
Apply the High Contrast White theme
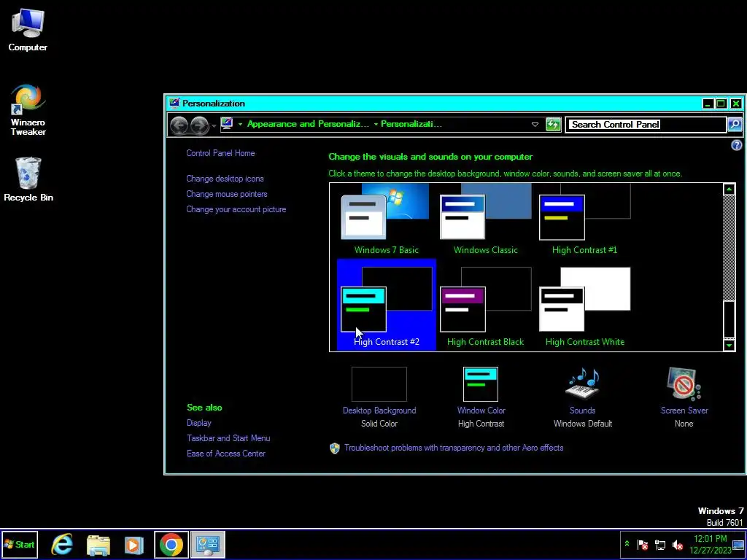(584, 305)
